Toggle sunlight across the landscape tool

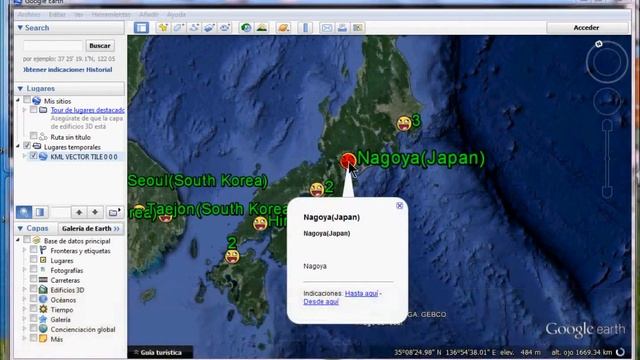[x=262, y=28]
